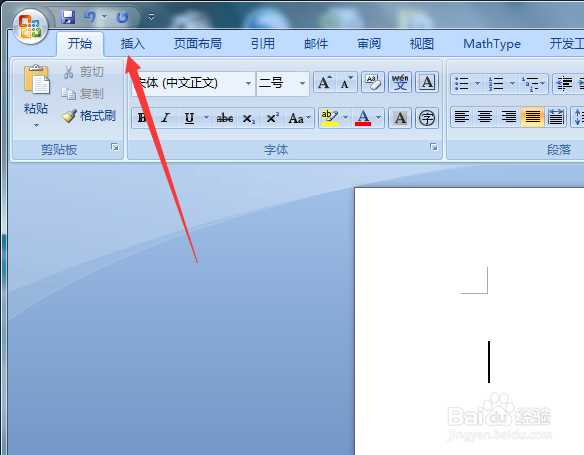Decrease font size with Shrink Font
The image size is (584, 455).
(x=347, y=83)
